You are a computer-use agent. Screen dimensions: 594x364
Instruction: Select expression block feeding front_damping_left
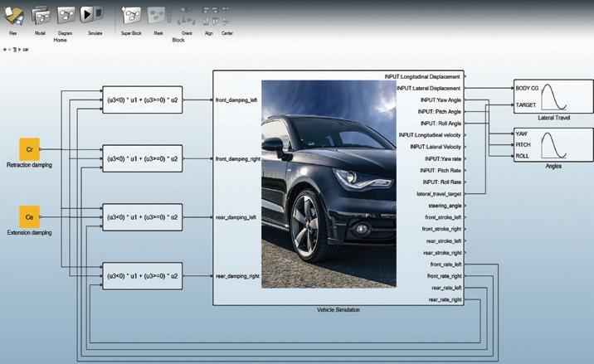tap(143, 100)
